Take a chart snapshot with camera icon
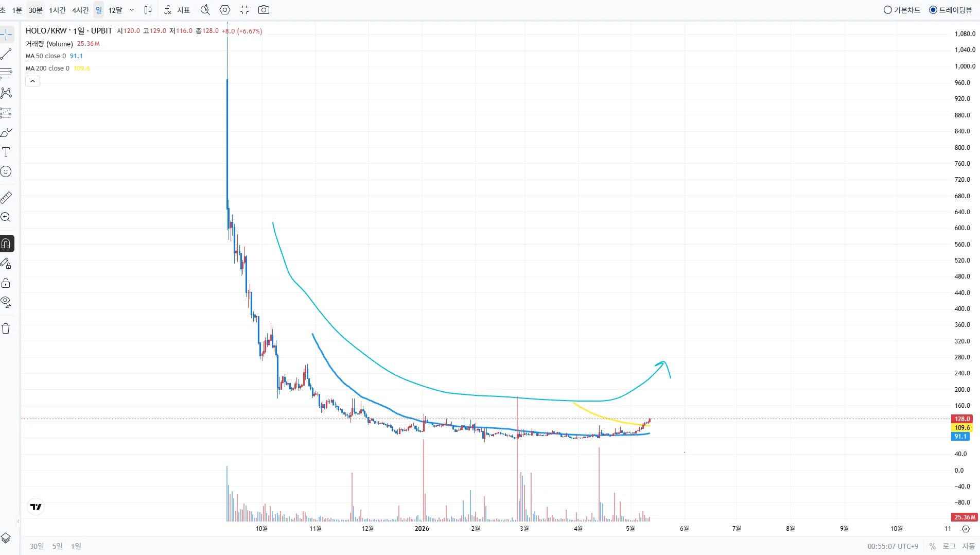 264,10
